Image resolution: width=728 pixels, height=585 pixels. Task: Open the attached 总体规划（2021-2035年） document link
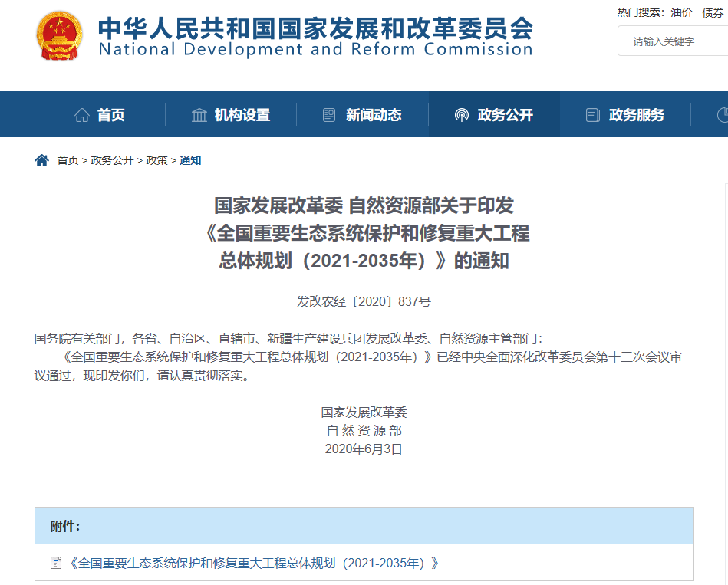254,563
